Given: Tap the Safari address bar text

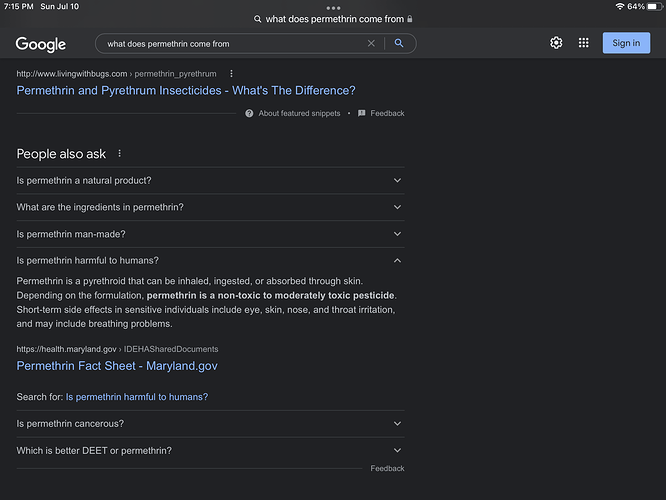Looking at the screenshot, I should [x=335, y=19].
